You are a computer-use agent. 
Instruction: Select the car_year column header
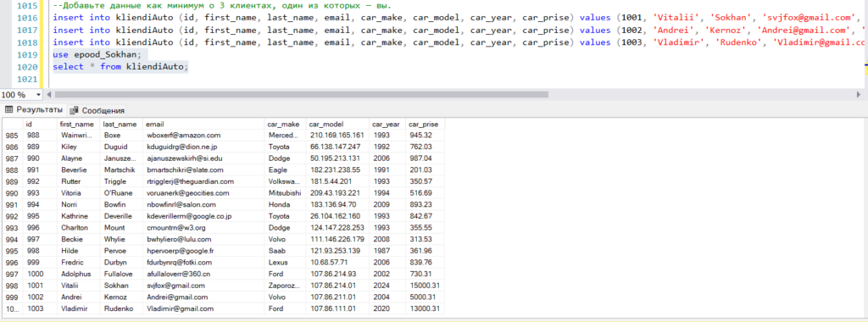point(387,124)
